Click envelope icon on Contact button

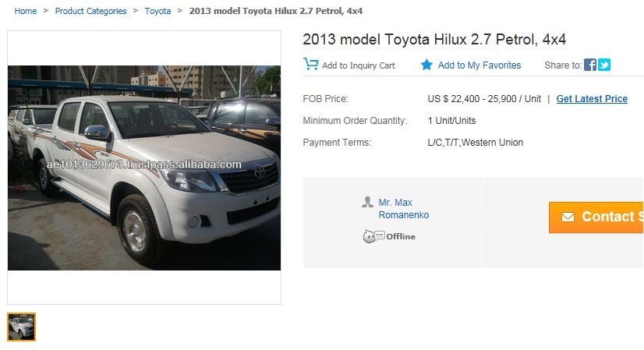[x=568, y=217]
